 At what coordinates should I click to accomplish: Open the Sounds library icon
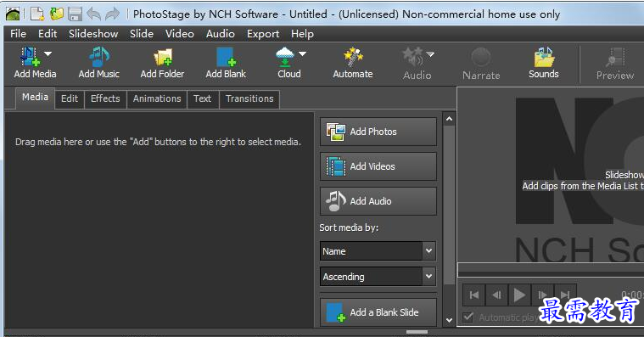[x=544, y=63]
